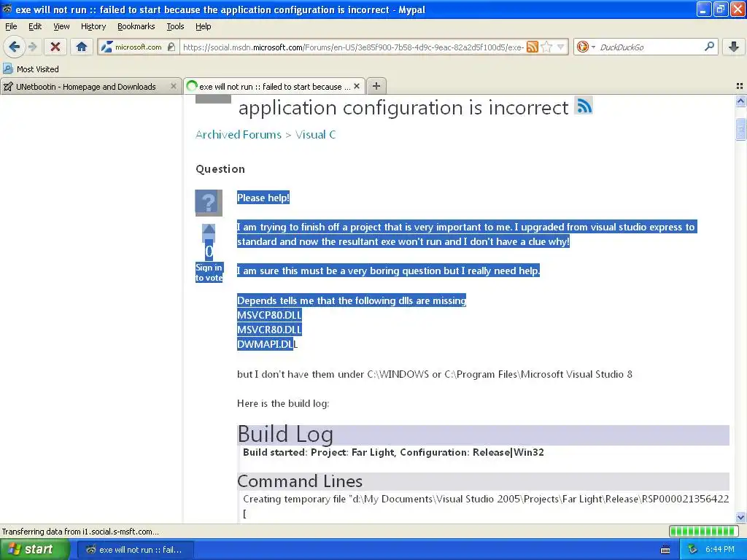Image resolution: width=747 pixels, height=560 pixels.
Task: Click the page loading progress bar
Action: coord(704,531)
